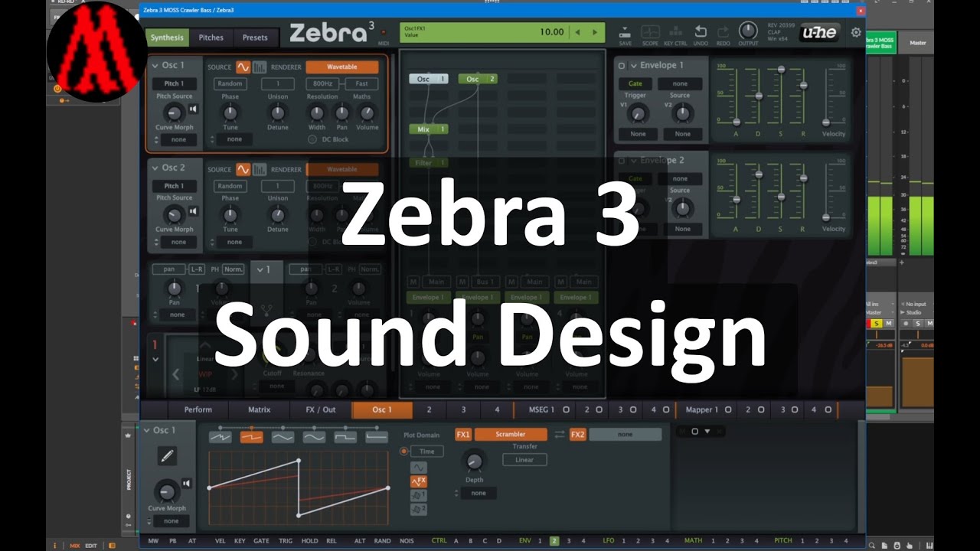The height and width of the screenshot is (551, 980).
Task: Adjust the Envelope 1 Attack slider
Action: (736, 96)
